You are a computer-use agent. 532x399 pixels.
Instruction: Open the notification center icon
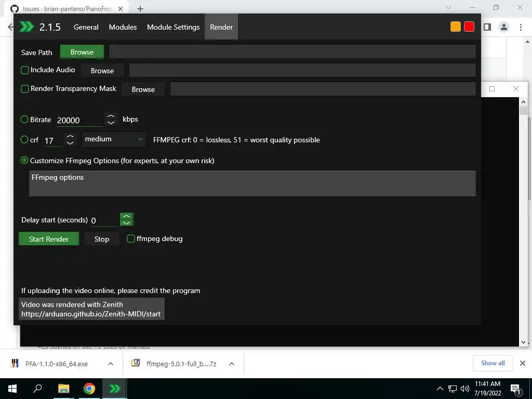click(515, 389)
